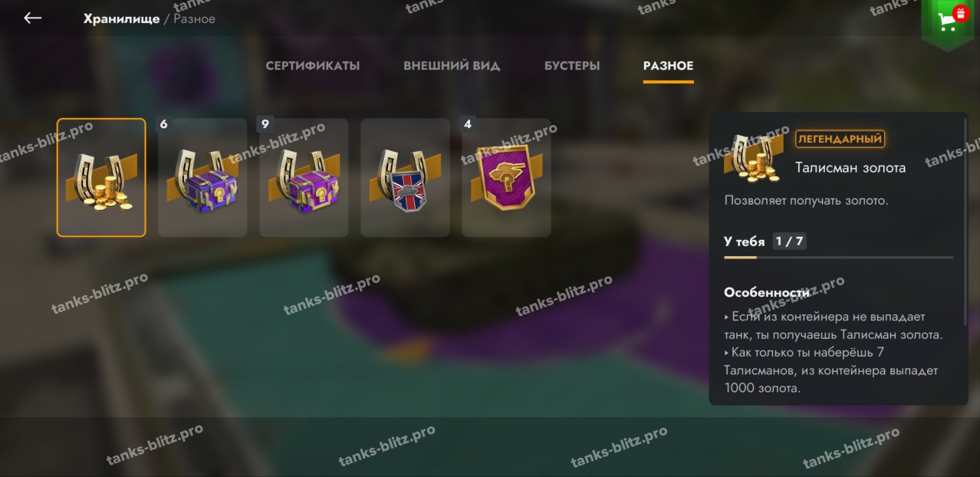Switch to the Сертификаты tab

(x=313, y=66)
